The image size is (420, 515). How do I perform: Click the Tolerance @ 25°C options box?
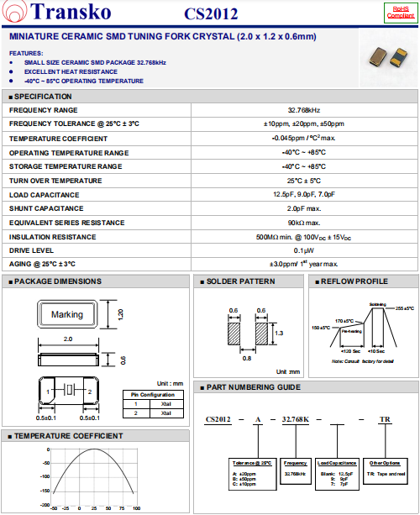pyautogui.click(x=252, y=474)
